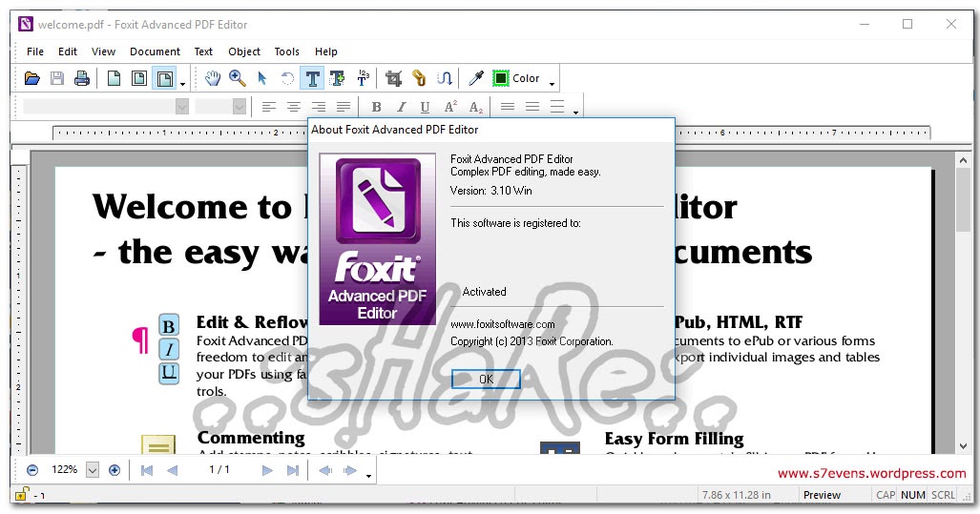The height and width of the screenshot is (514, 980).
Task: Center align text
Action: tap(294, 108)
